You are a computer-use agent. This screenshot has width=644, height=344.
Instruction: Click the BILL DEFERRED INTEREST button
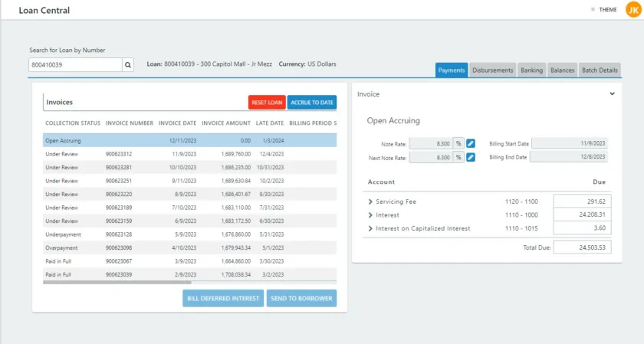tap(223, 299)
